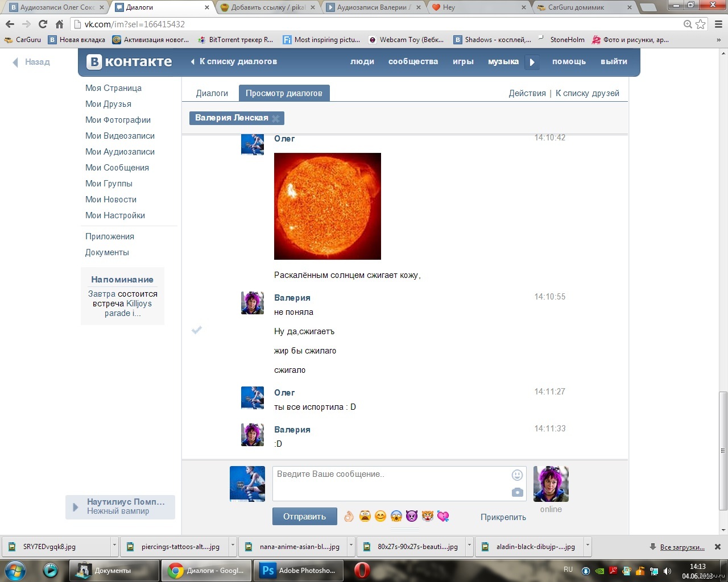Screen dimensions: 728x582
Task: Switch to CarGuru домимик browser tab
Action: click(584, 7)
